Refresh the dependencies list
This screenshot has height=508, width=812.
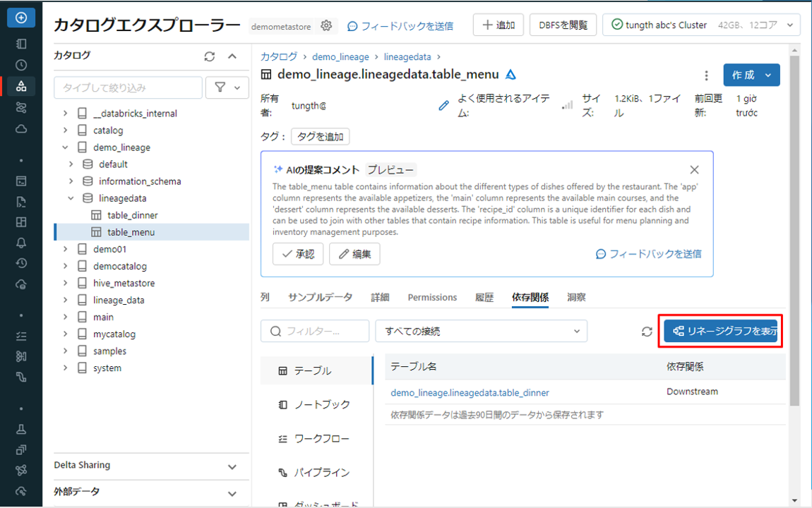tap(647, 331)
